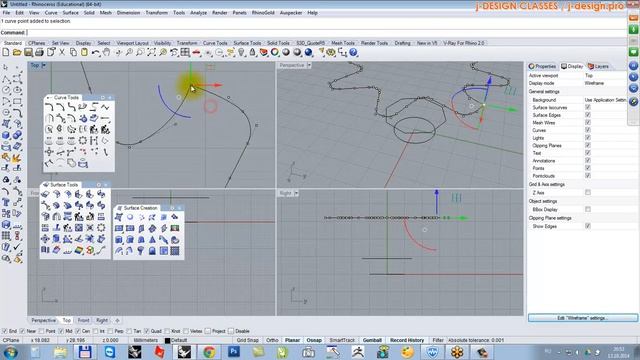Toggle the Quad osnap checkbox
This screenshot has width=640, height=360.
coord(147,331)
